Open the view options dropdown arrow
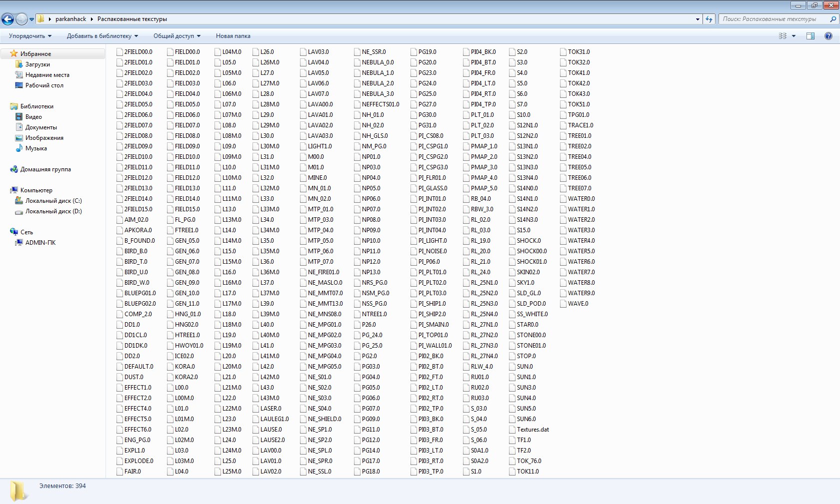Viewport: 840px width, 504px height. [x=793, y=36]
